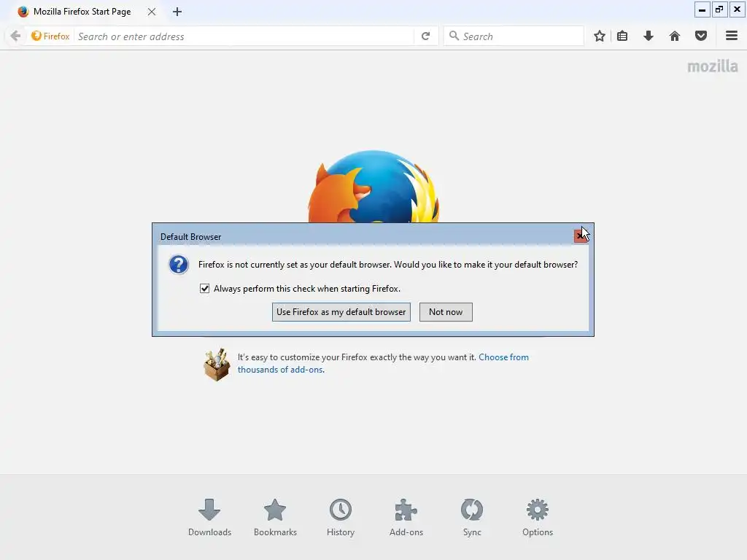
Task: Open a new tab with plus button
Action: coord(177,12)
